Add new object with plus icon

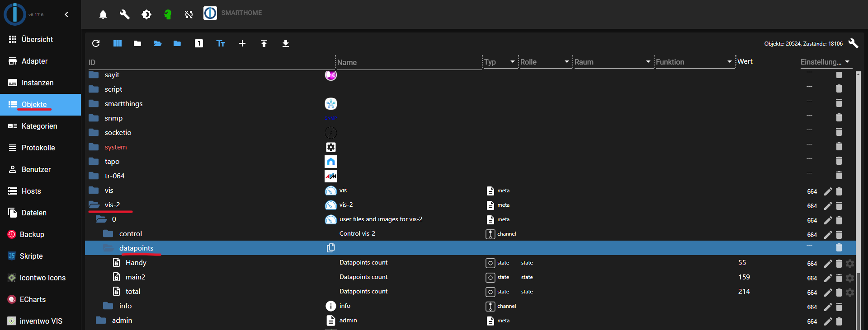point(242,43)
